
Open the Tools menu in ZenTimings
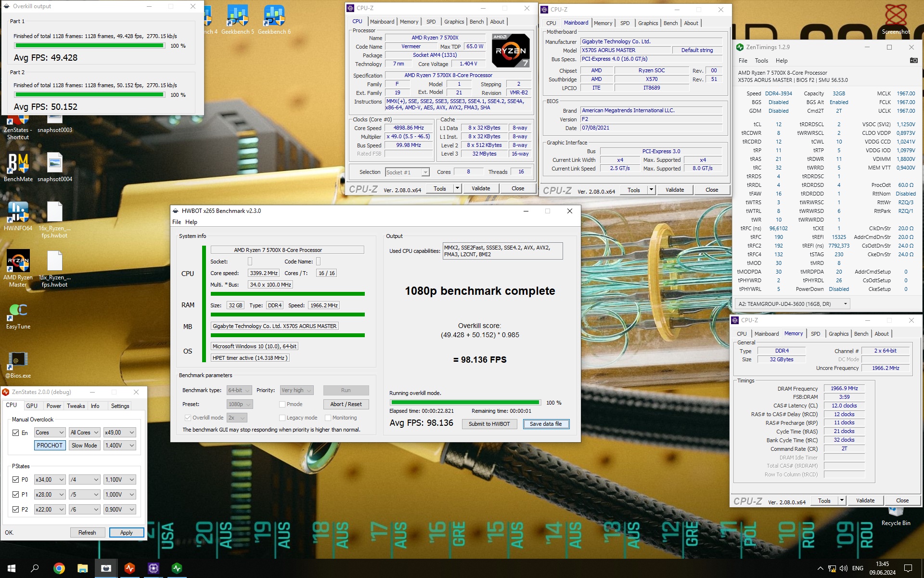click(x=761, y=61)
